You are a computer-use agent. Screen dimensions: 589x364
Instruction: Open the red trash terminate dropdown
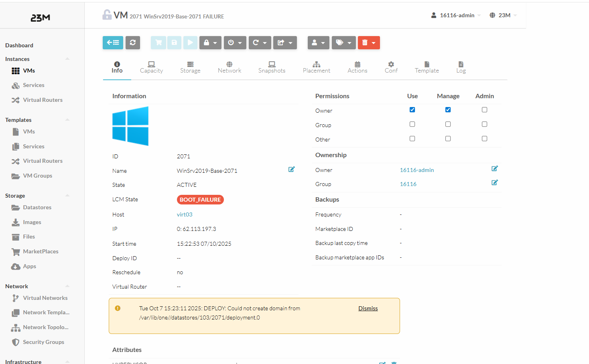point(369,42)
